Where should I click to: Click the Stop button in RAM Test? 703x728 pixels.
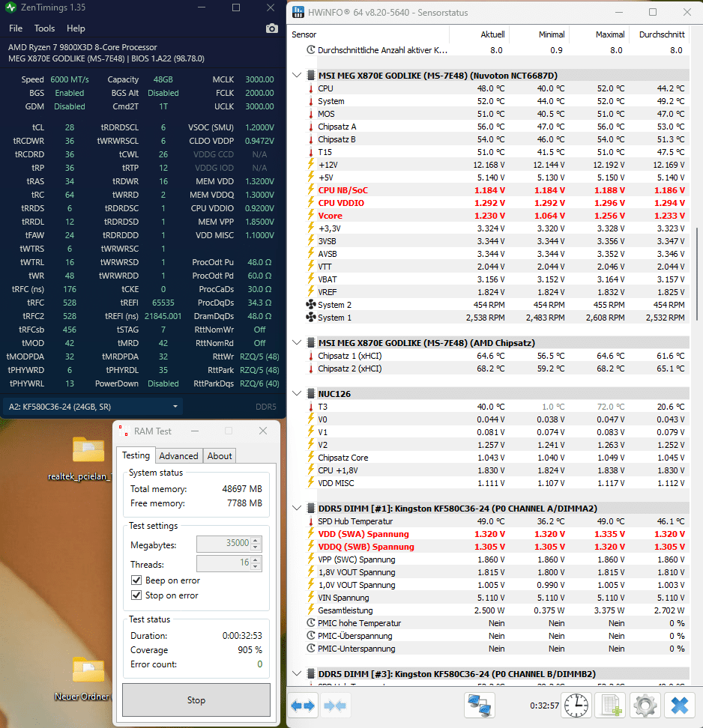(x=196, y=700)
